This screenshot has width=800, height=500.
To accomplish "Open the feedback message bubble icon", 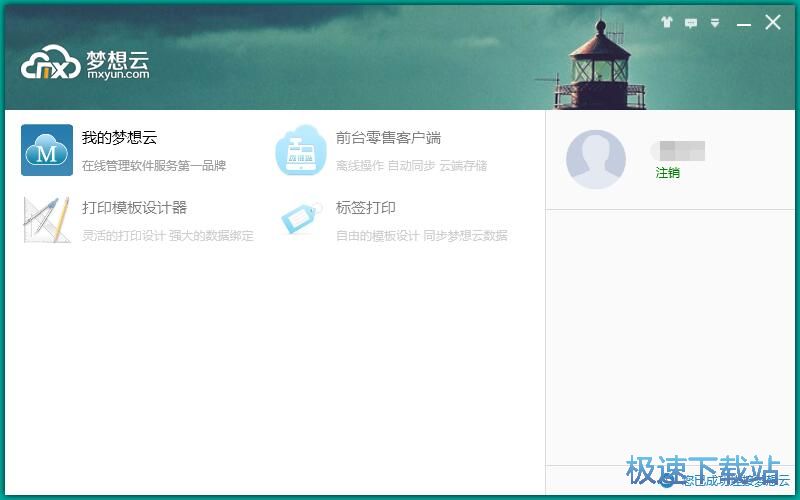I will 691,23.
